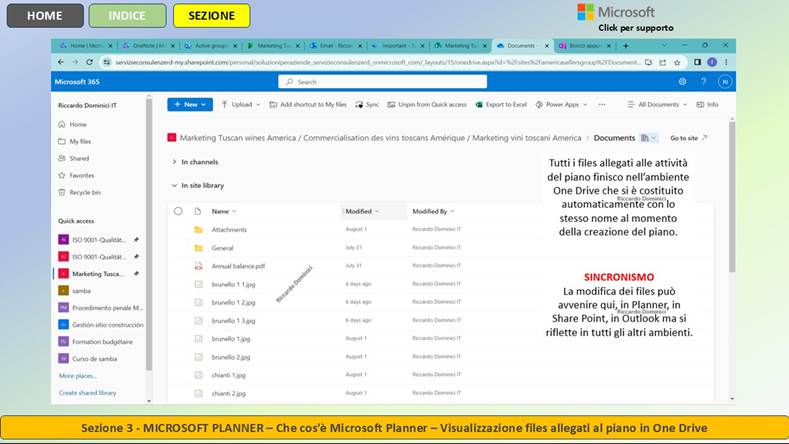Viewport: 789px width, 444px height.
Task: Switch to the Active groups browser tab
Action: (210, 45)
